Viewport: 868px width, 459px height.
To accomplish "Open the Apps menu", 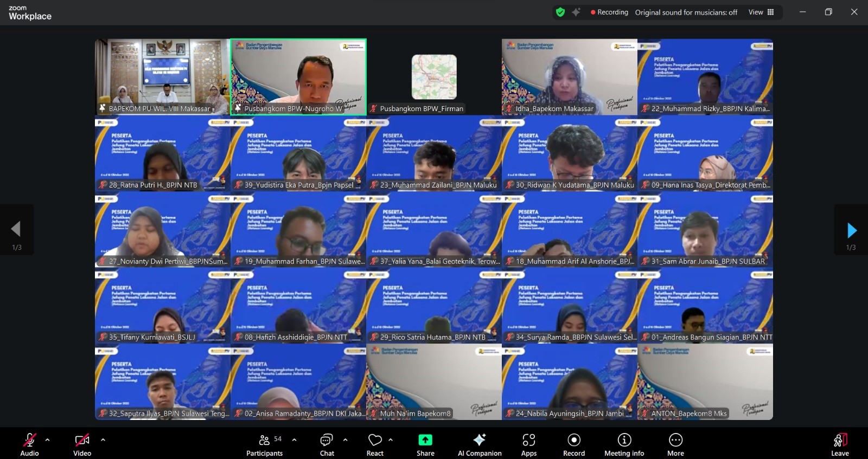I will click(x=529, y=444).
